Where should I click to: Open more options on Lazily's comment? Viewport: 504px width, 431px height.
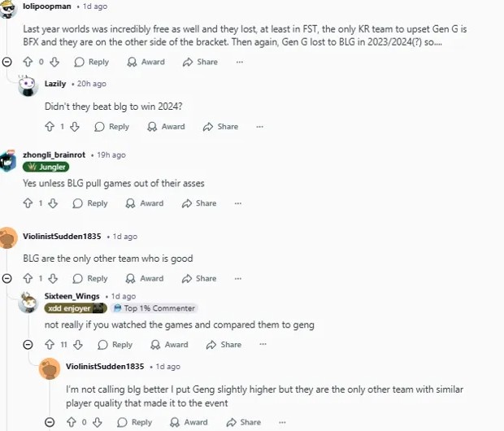pos(259,127)
